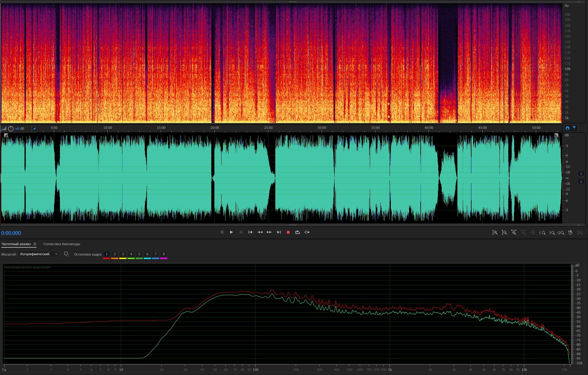Click the Fast Forward button
This screenshot has width=588, height=375.
point(269,232)
